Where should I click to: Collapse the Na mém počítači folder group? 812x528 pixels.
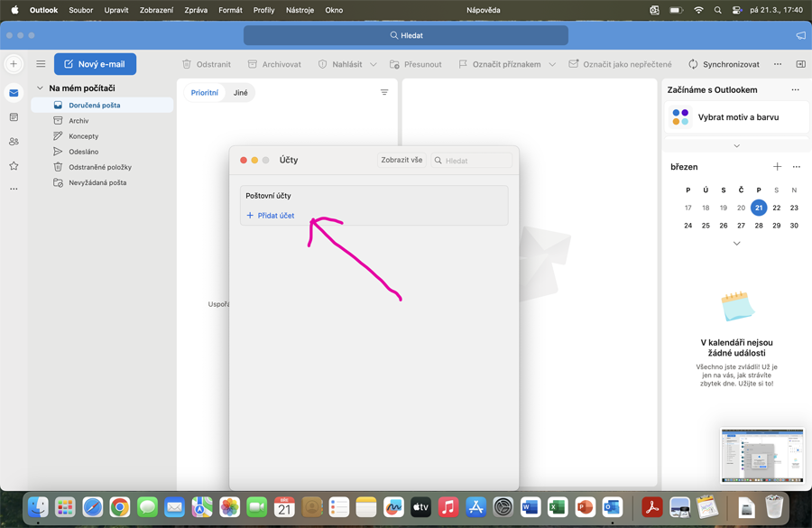pyautogui.click(x=40, y=88)
